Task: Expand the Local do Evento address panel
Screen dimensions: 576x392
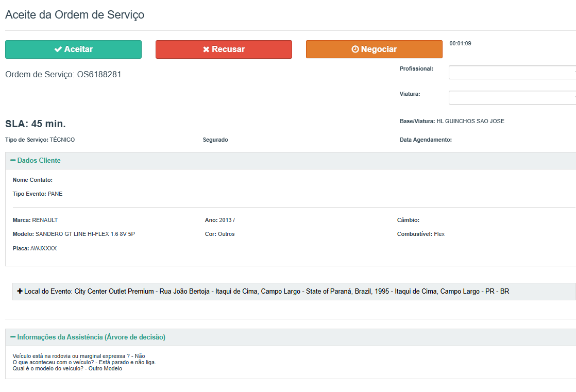Action: (266, 292)
